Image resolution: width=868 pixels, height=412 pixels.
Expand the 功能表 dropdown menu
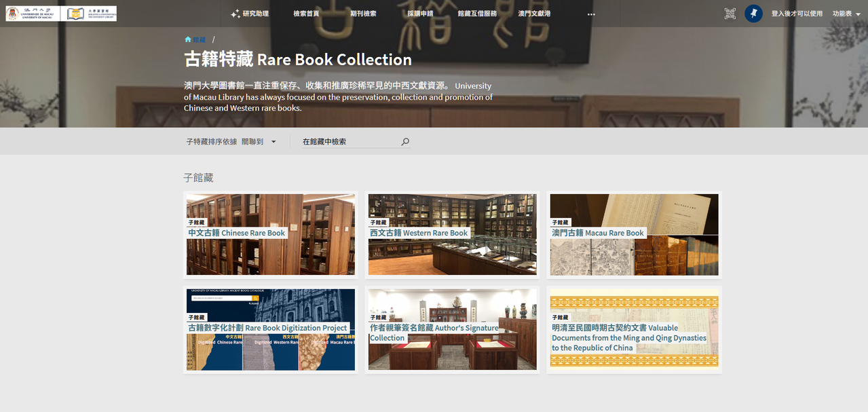[846, 14]
